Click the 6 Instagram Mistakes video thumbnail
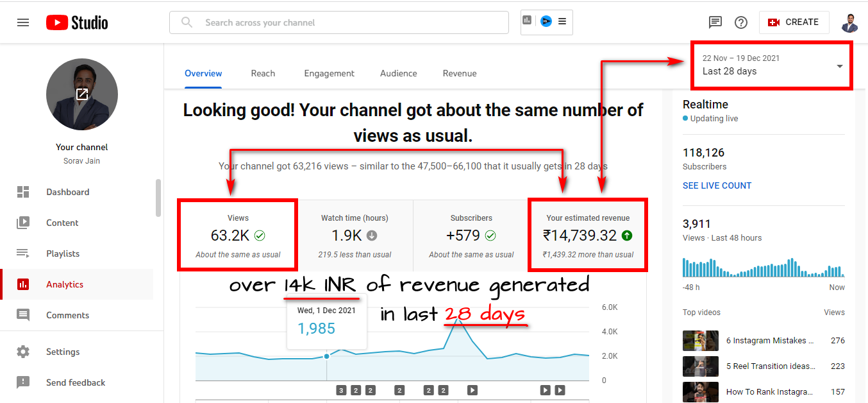This screenshot has width=868, height=403. [x=699, y=341]
